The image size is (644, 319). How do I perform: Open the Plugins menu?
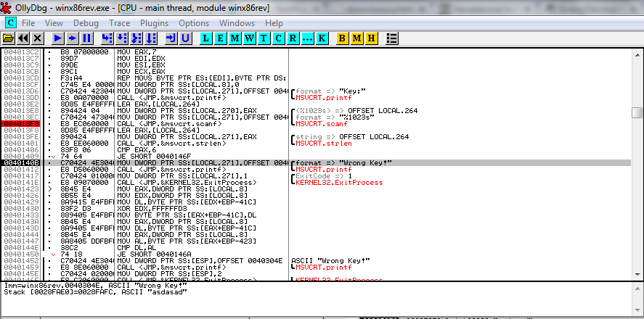(x=155, y=23)
